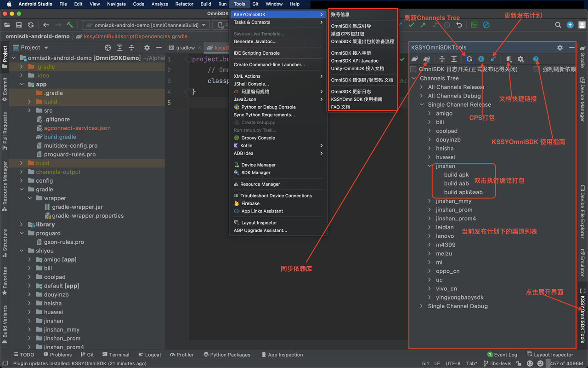Image resolution: width=588 pixels, height=368 pixels.
Task: Collapse all in KSSYOmniSDKTools toolbar
Action: tap(442, 59)
